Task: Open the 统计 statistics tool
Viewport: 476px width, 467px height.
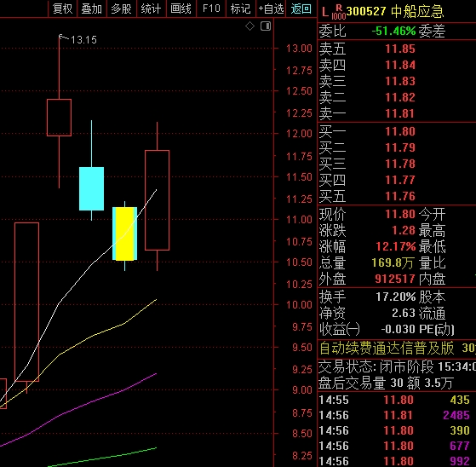Action: [152, 9]
